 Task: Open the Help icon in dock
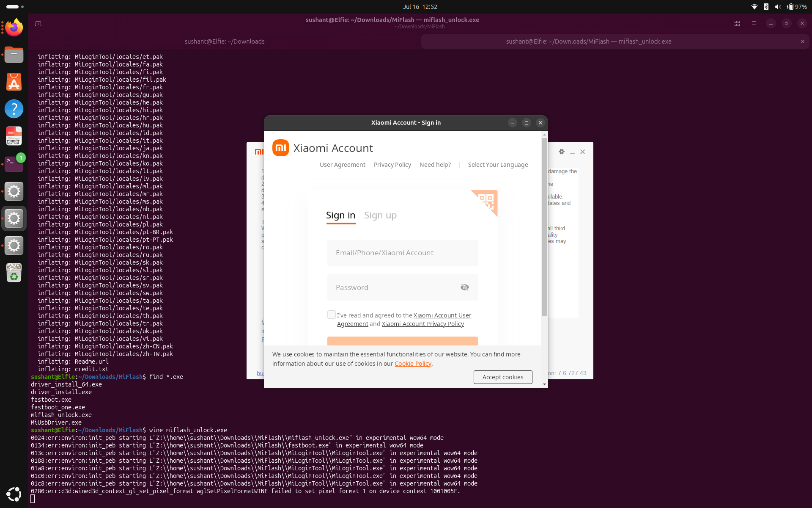pos(14,109)
